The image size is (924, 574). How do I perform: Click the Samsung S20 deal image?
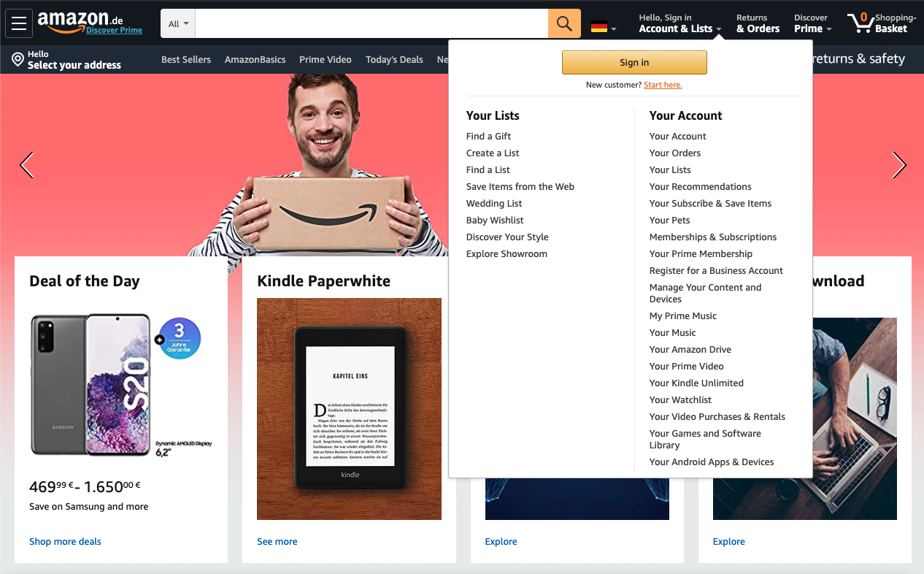pos(121,385)
